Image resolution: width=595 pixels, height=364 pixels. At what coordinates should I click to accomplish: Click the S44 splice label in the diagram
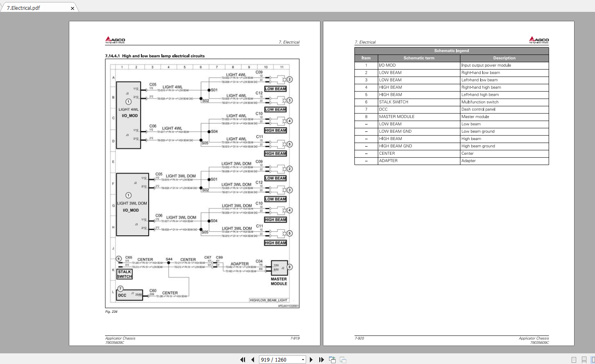tap(169, 259)
